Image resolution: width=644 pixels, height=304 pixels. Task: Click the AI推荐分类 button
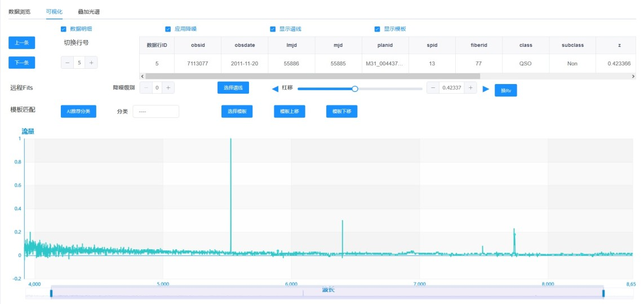coord(78,111)
